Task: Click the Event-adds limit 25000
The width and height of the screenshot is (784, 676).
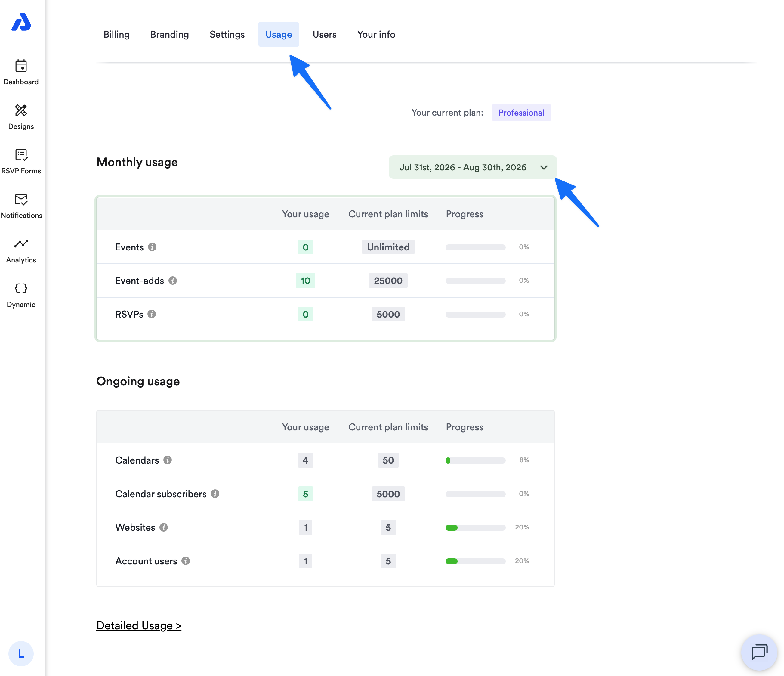Action: pos(388,281)
